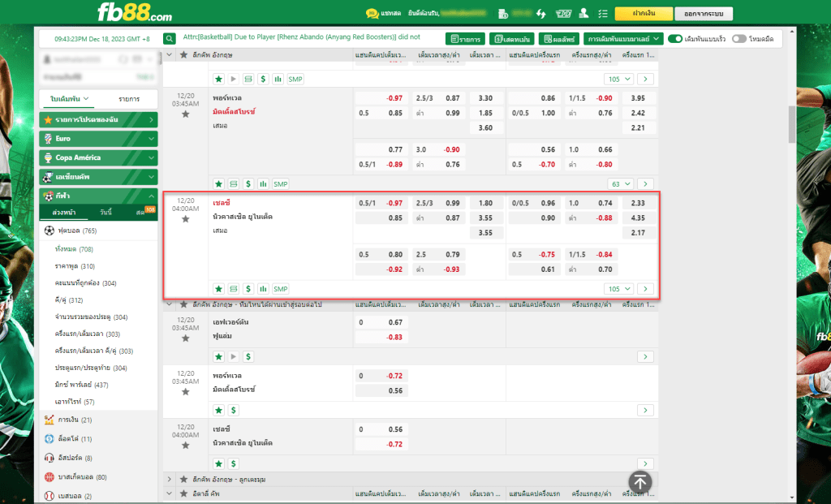Click ล็อตโต้ (11) lotto icon
The image size is (831, 504).
[x=50, y=439]
